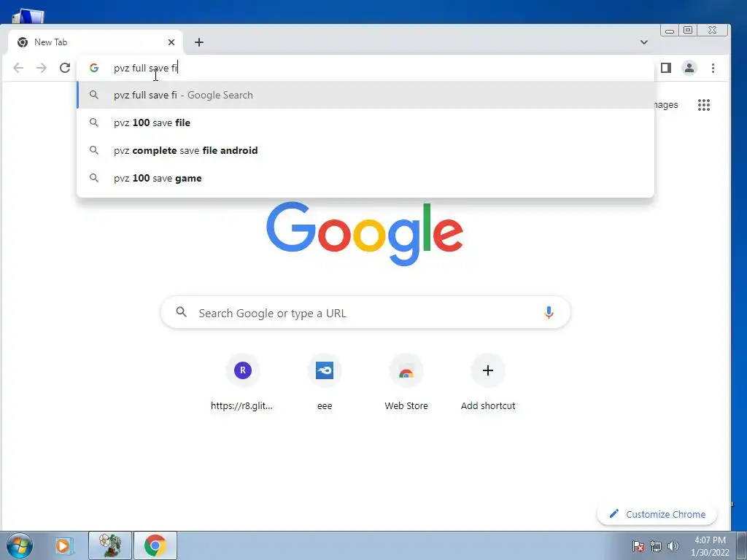Screen dimensions: 747x560
Task: Click the 'Search Google or type a URL' box
Action: (x=365, y=313)
